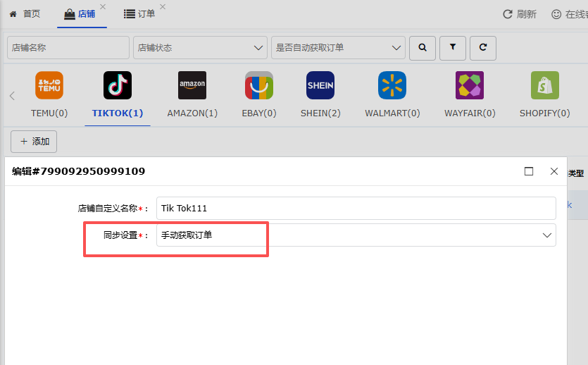Open the 是否自动获取订单 dropdown

tap(338, 48)
